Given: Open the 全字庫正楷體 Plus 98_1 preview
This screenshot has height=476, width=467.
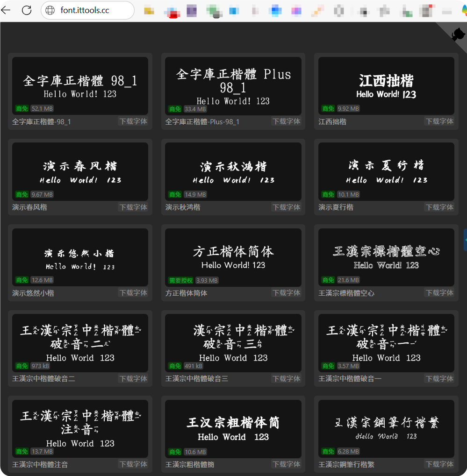Looking at the screenshot, I should (233, 86).
